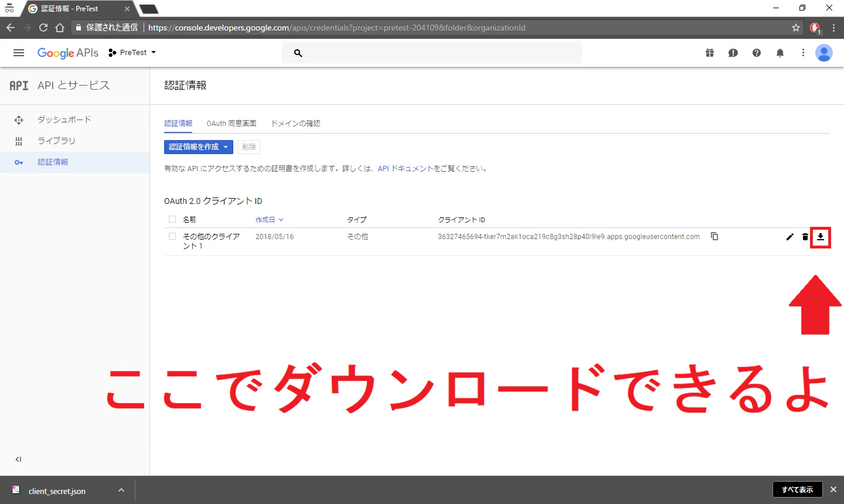Select 認証情報 in the sidebar

click(x=75, y=162)
